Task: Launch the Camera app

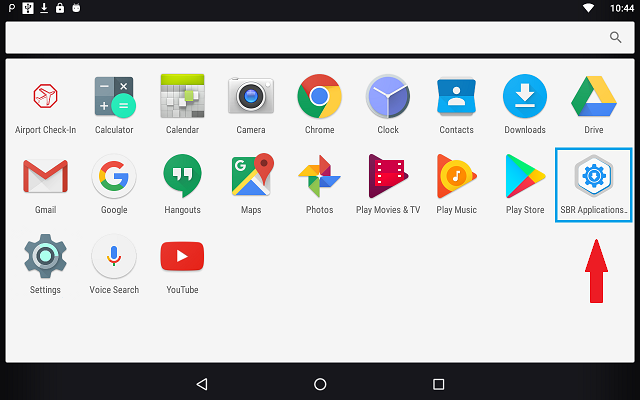Action: (251, 97)
